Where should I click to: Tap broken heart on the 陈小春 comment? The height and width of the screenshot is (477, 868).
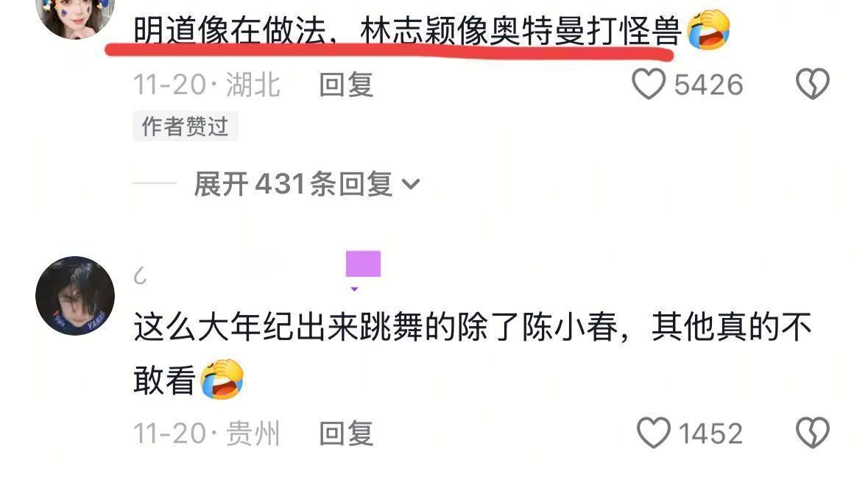point(812,433)
